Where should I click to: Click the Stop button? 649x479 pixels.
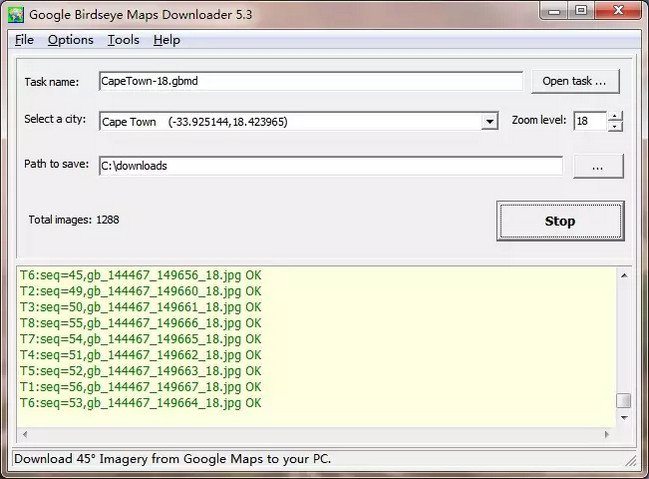pyautogui.click(x=560, y=221)
